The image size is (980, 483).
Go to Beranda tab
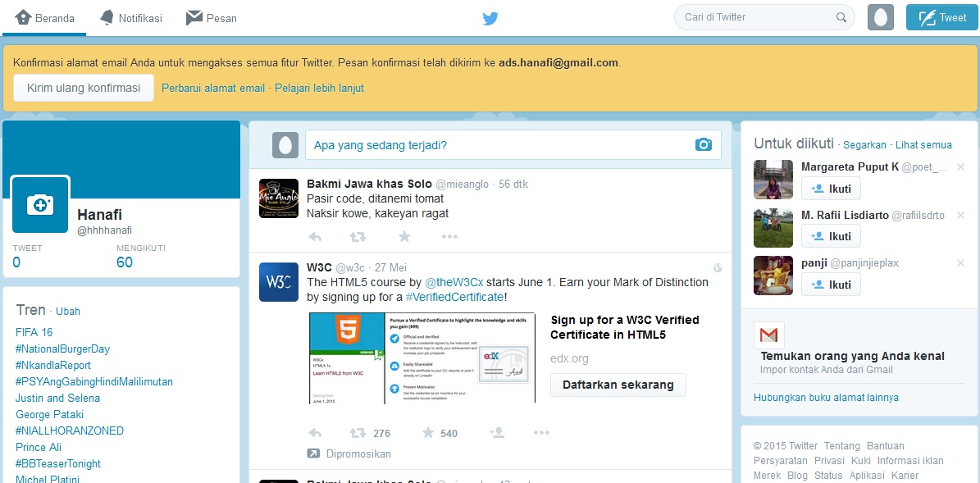click(x=45, y=18)
